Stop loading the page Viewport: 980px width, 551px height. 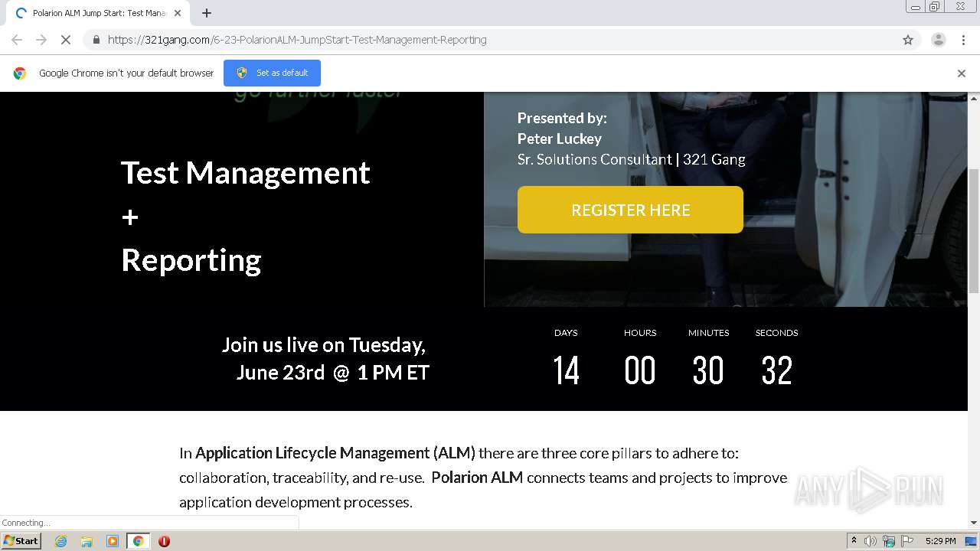(66, 40)
